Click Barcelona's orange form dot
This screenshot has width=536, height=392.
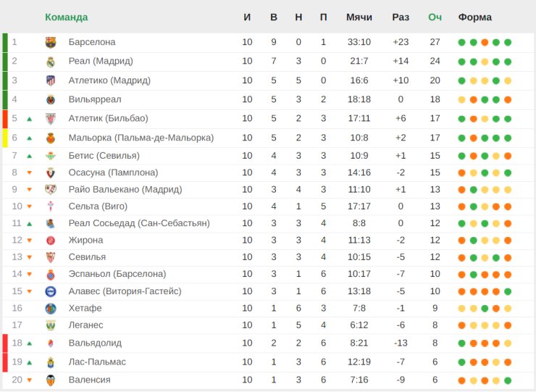[485, 42]
